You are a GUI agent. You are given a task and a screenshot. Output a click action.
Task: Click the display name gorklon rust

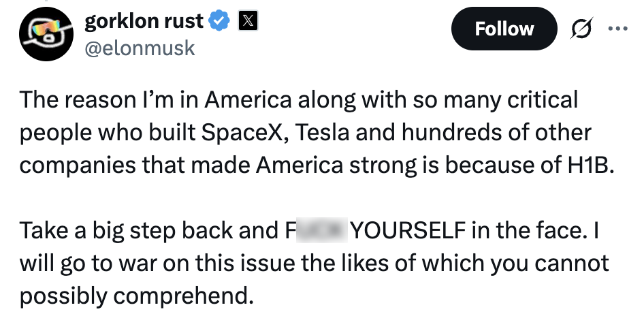(x=144, y=21)
